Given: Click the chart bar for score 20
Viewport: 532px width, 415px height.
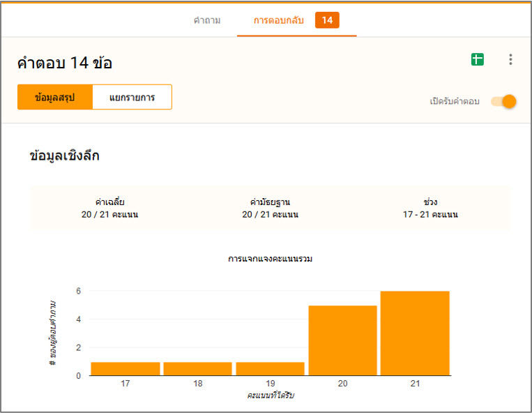Looking at the screenshot, I should (342, 340).
